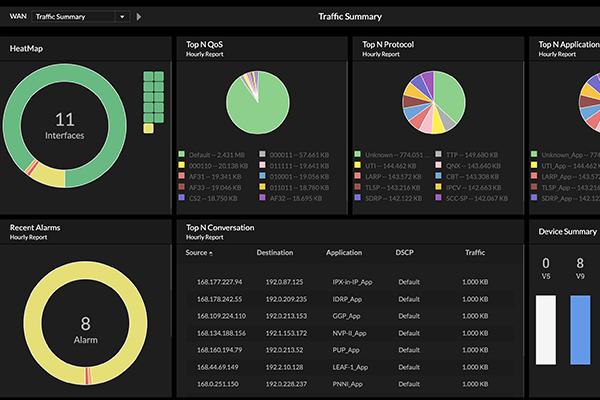600x400 pixels.
Task: Toggle the light blue CBT legend swatch
Action: pos(439,176)
